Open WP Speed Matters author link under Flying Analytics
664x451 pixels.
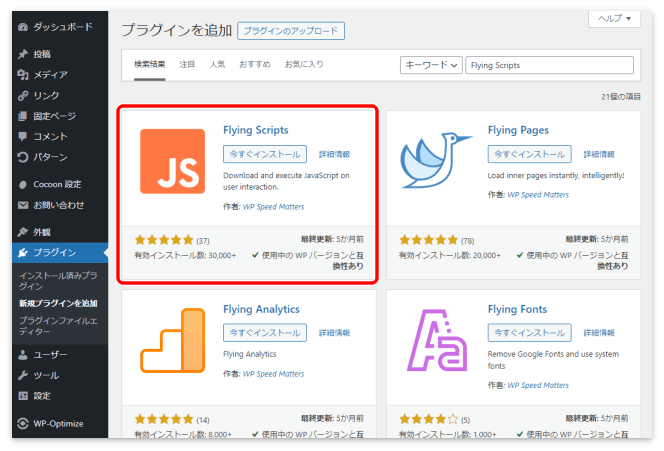[x=274, y=374]
